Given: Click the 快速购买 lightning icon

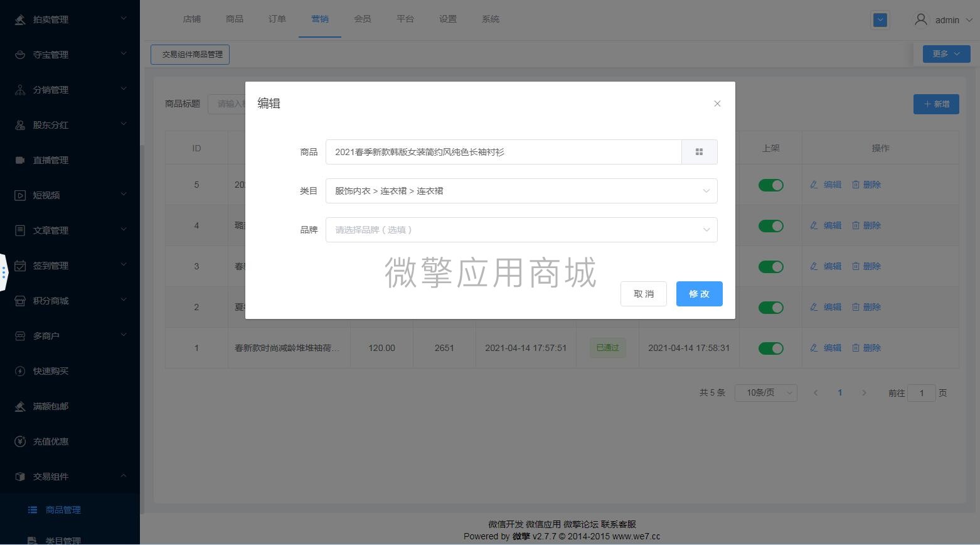Looking at the screenshot, I should [x=20, y=371].
